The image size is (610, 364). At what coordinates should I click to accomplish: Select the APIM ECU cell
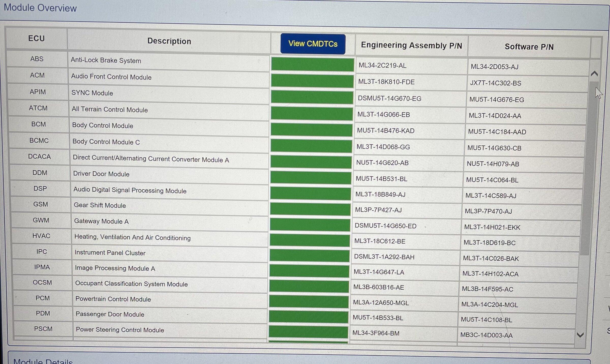(x=38, y=92)
